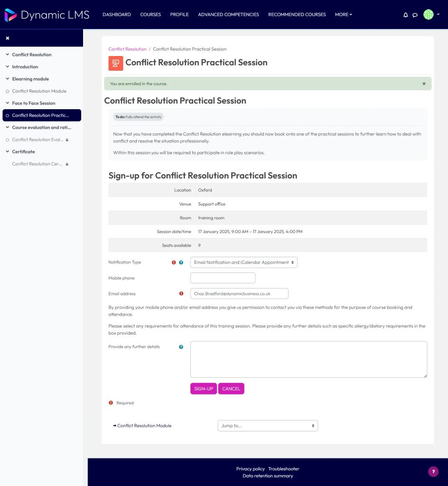Collapse the Introduction section chevron
Image resolution: width=448 pixels, height=486 pixels.
point(8,66)
